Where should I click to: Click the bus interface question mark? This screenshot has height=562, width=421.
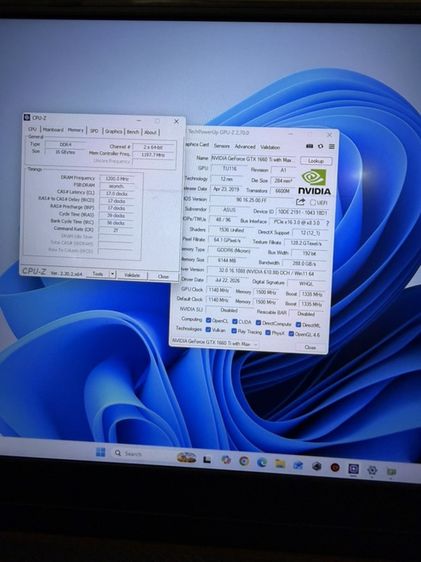click(x=327, y=223)
